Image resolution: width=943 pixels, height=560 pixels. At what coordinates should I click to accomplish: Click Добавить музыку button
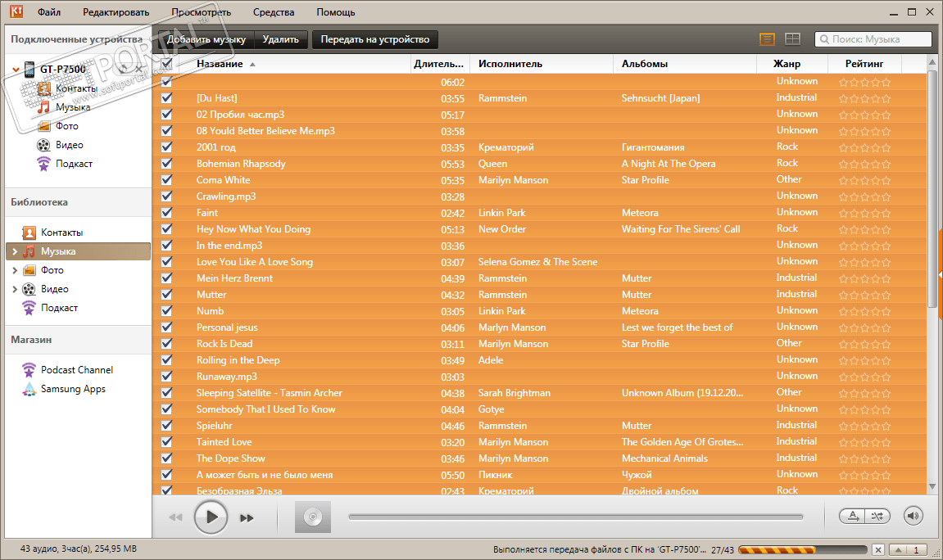(206, 39)
